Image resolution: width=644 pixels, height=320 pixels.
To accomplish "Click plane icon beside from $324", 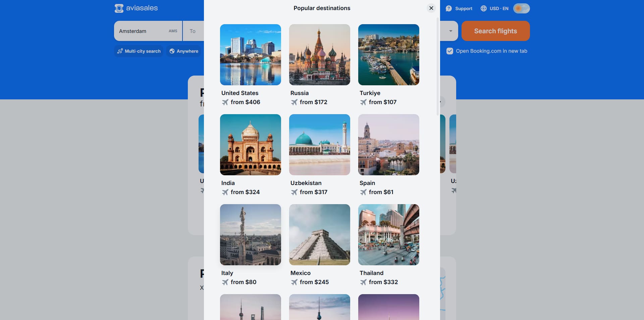I will (x=225, y=192).
